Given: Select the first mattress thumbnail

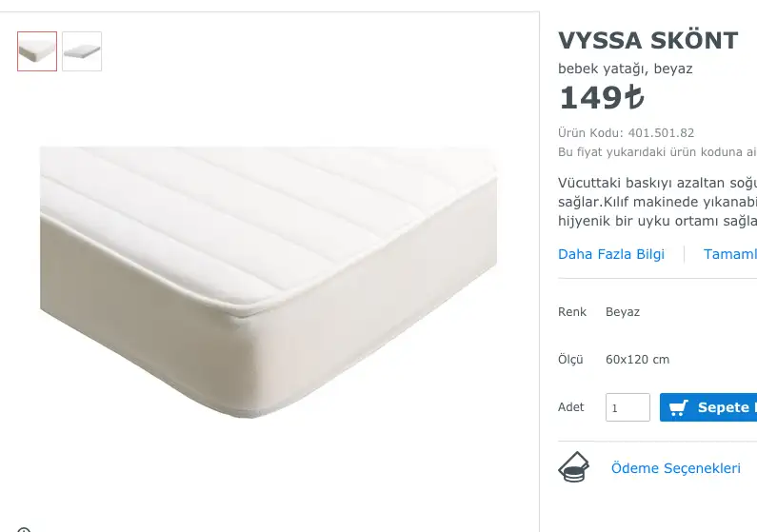Looking at the screenshot, I should [x=37, y=51].
